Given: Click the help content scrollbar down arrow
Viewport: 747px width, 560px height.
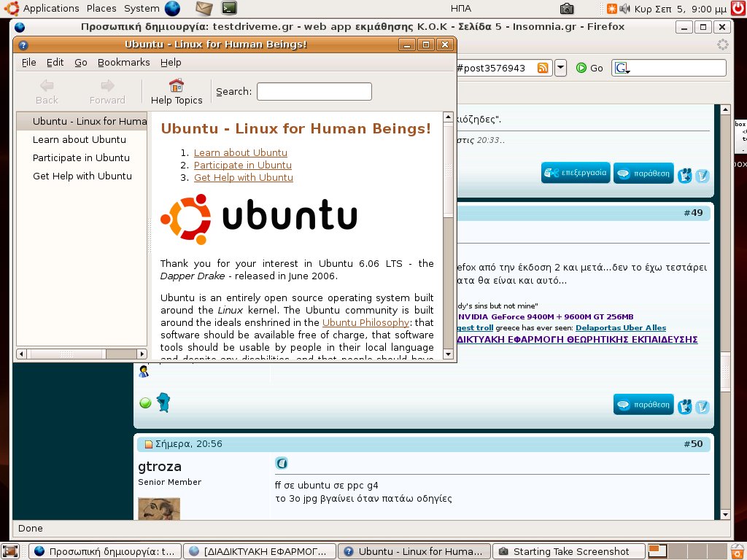Looking at the screenshot, I should [x=448, y=354].
